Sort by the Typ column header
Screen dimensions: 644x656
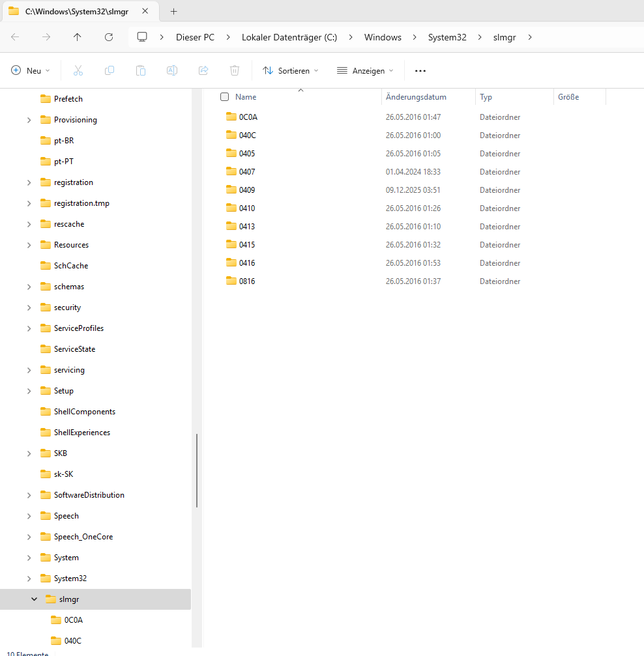point(515,97)
